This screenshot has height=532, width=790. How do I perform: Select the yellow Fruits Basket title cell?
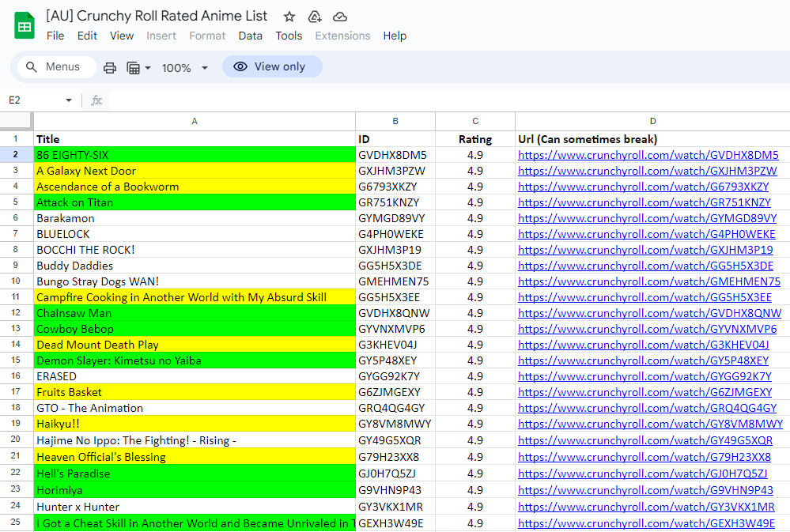tap(194, 392)
